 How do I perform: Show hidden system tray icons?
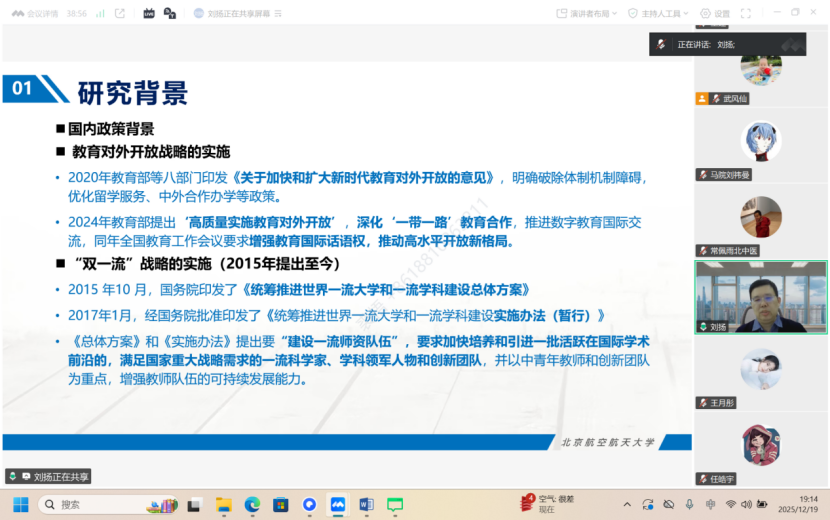click(x=627, y=505)
